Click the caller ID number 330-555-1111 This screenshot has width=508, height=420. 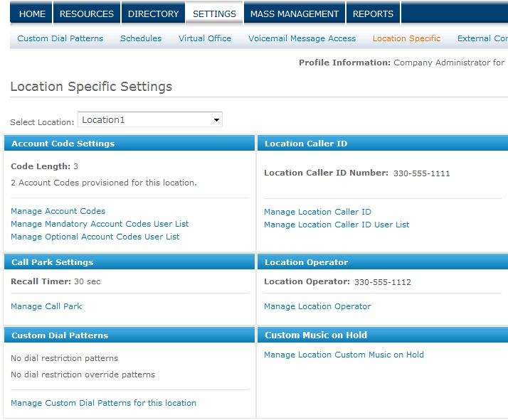[421, 173]
